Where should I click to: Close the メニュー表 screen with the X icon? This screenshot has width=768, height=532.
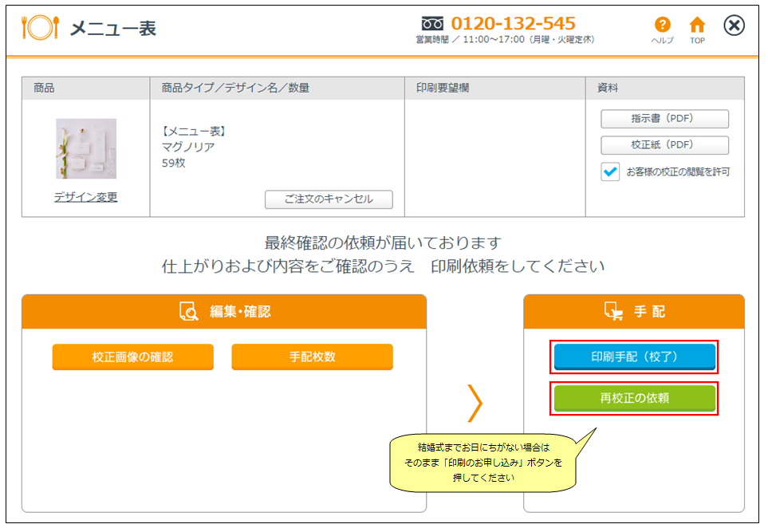[734, 26]
